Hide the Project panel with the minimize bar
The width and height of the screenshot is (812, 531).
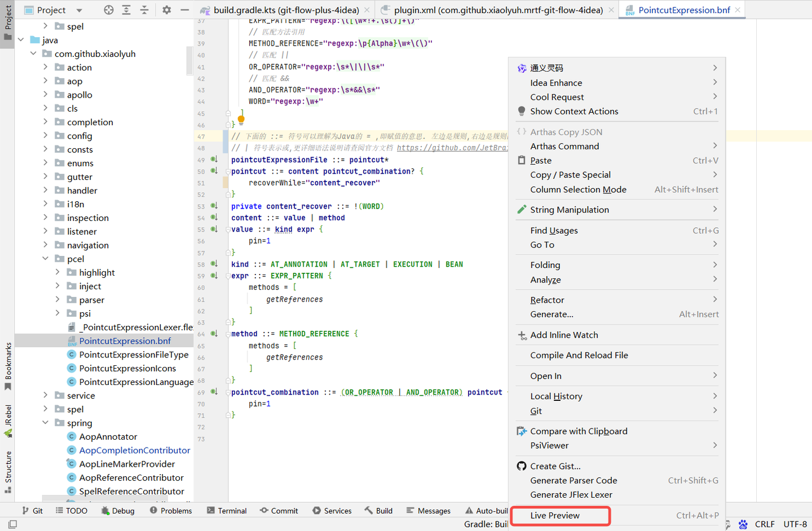click(x=184, y=10)
